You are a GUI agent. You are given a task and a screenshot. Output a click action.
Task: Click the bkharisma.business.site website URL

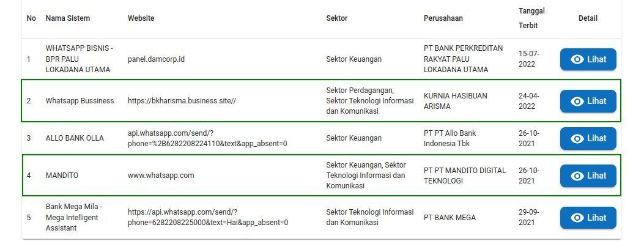pos(182,101)
